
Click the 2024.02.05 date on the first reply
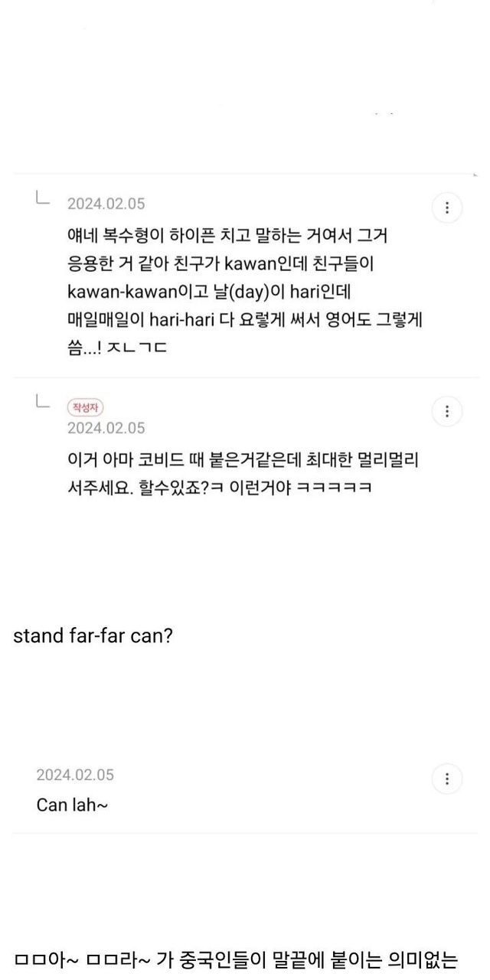click(x=106, y=204)
